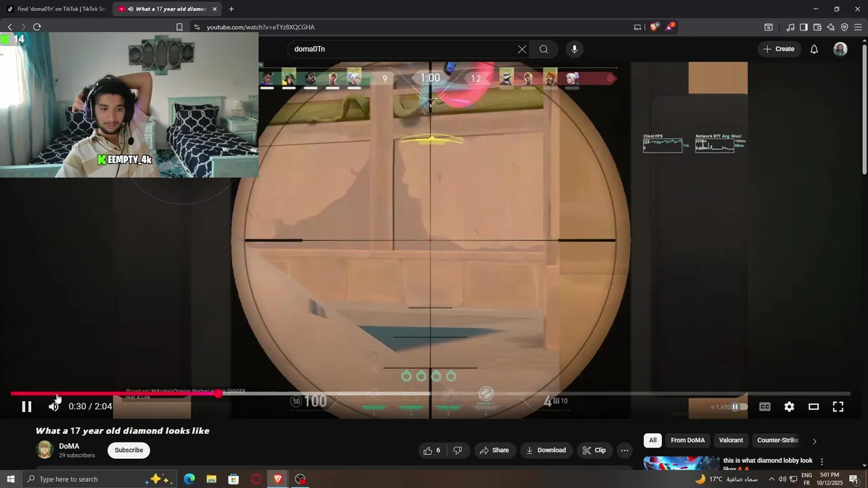Toggle the browser sidebar panel

pyautogui.click(x=804, y=27)
